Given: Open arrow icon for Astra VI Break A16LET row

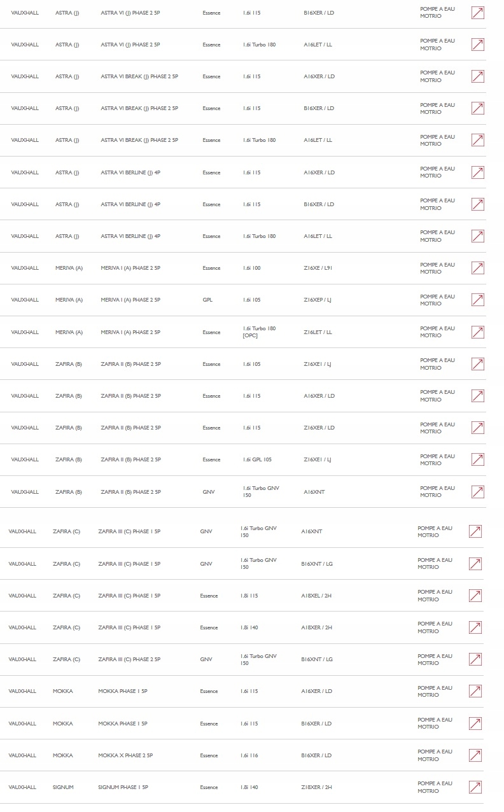Looking at the screenshot, I should point(477,140).
